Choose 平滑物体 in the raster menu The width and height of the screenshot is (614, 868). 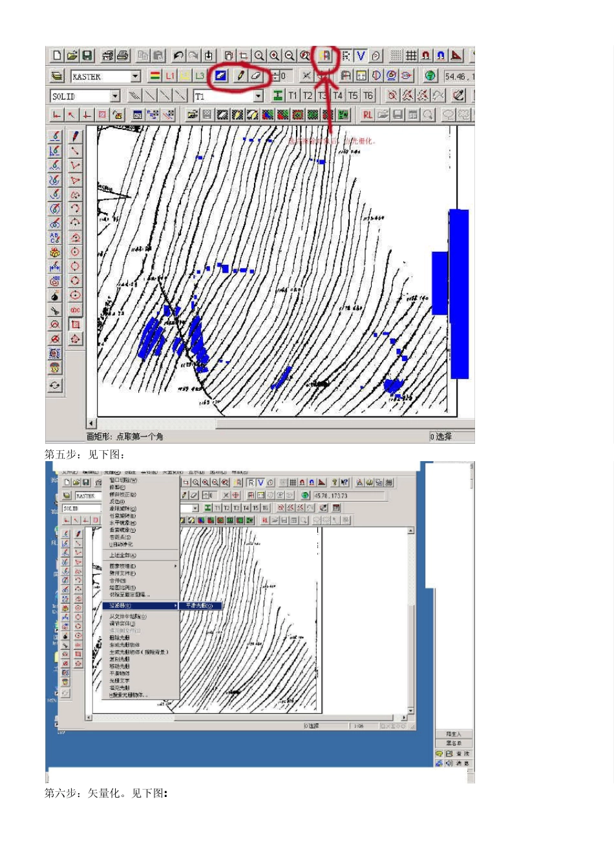click(120, 673)
